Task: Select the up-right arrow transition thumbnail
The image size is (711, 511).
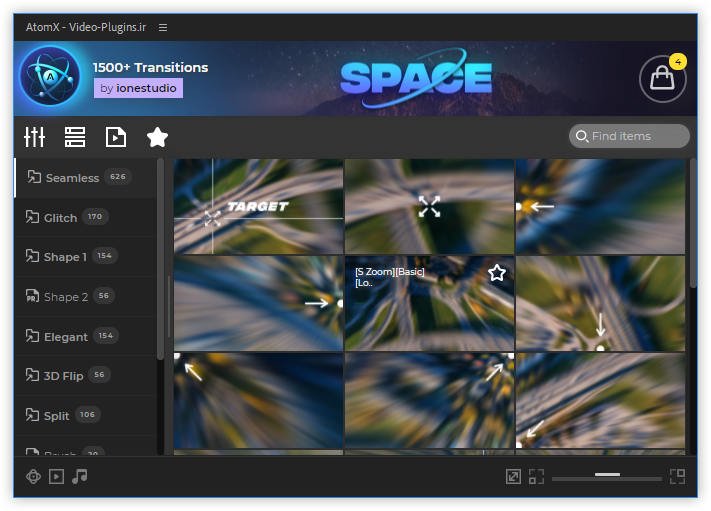Action: tap(429, 401)
